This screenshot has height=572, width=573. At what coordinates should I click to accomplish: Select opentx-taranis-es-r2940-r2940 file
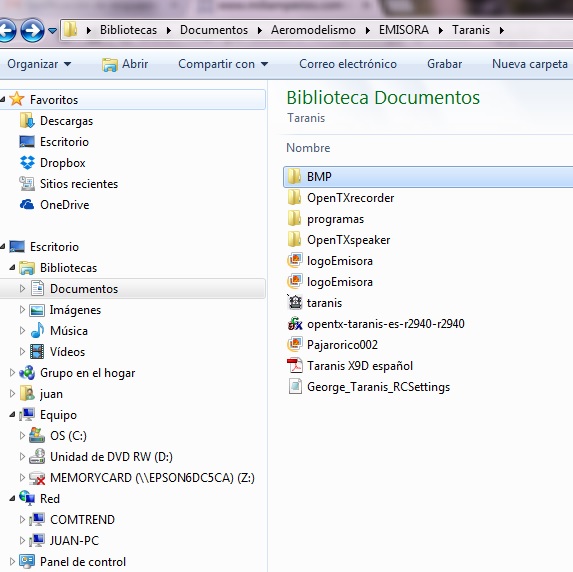(386, 324)
